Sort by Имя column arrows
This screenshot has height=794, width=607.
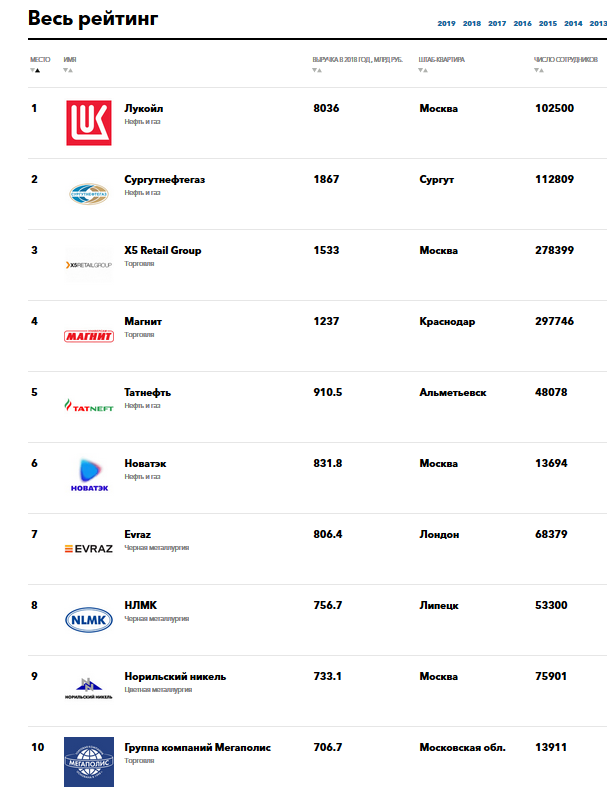pyautogui.click(x=67, y=71)
